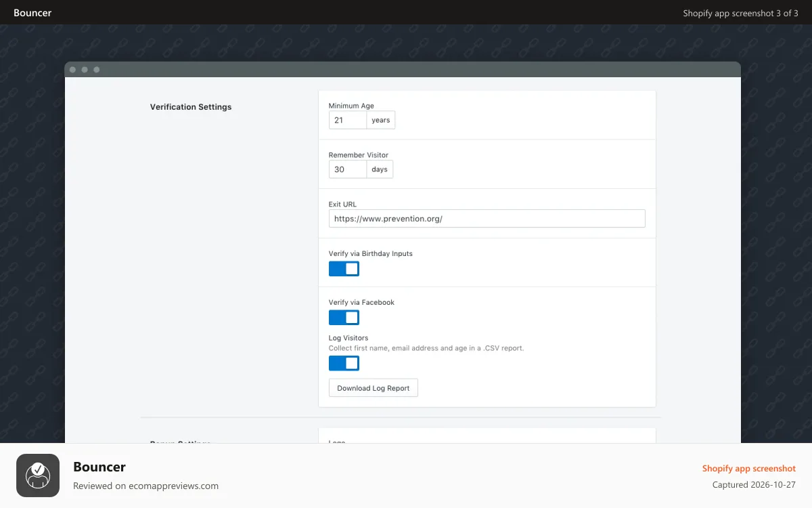This screenshot has height=508, width=812.
Task: Click the 'Remember Visitor' label
Action: 359,155
